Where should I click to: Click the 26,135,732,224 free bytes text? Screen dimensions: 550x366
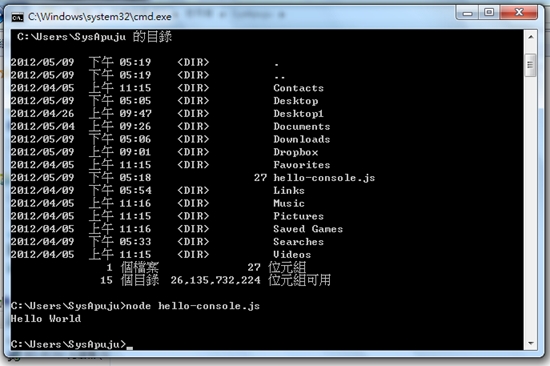[215, 280]
